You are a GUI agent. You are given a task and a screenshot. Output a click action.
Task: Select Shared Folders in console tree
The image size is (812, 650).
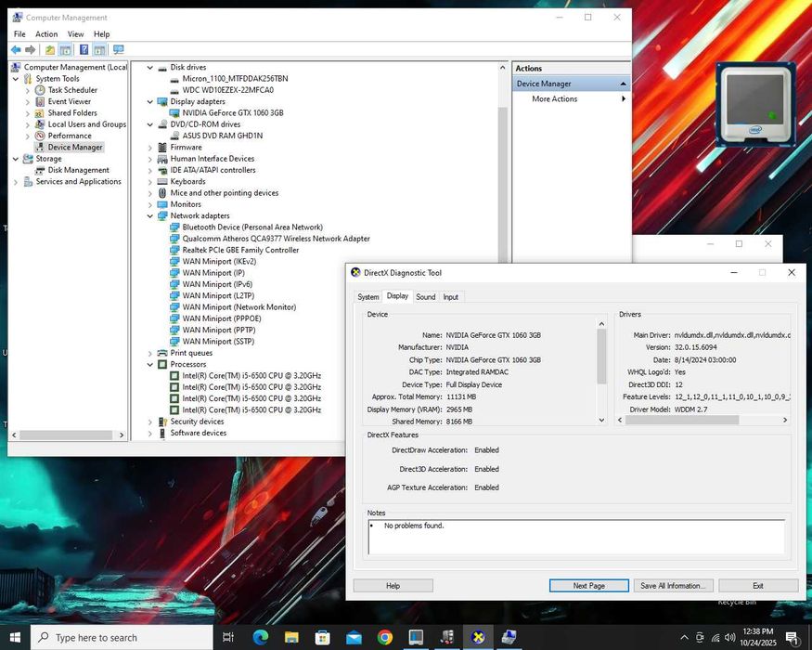click(72, 112)
